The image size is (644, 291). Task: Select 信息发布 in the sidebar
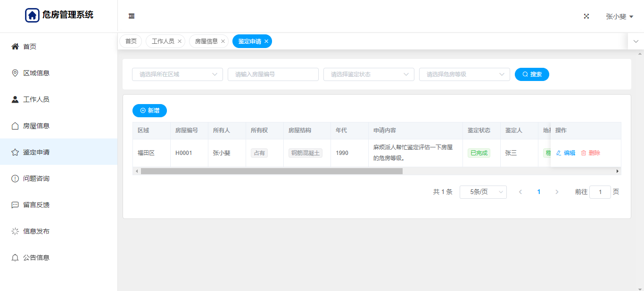36,231
